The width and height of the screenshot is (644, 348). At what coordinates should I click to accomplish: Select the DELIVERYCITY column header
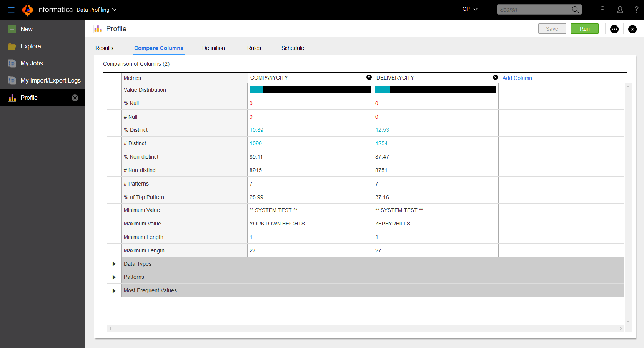(395, 78)
